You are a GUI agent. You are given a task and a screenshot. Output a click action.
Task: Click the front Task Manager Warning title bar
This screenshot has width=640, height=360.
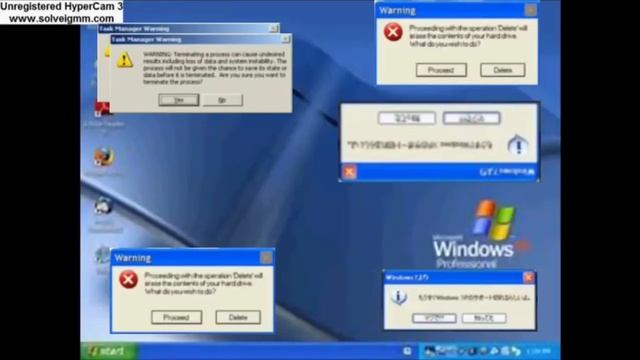point(201,39)
